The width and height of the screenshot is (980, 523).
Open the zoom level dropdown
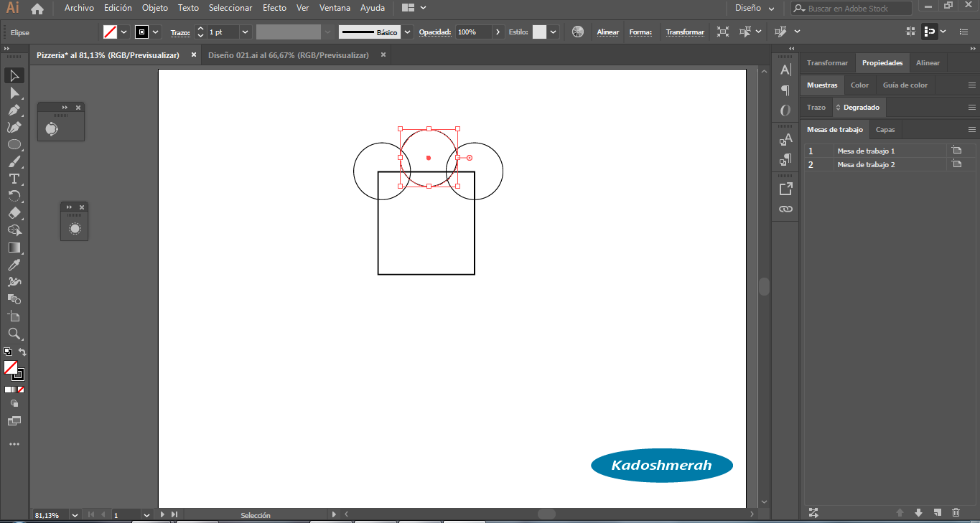pos(74,515)
